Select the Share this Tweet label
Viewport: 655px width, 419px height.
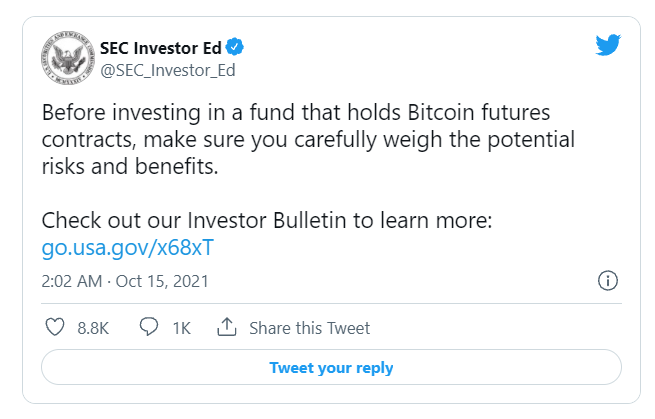pos(309,328)
